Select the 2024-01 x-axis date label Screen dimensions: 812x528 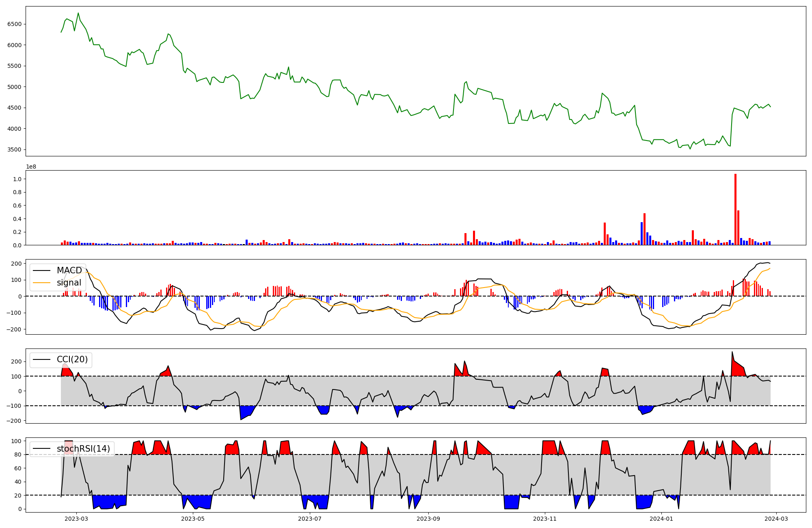[661, 519]
